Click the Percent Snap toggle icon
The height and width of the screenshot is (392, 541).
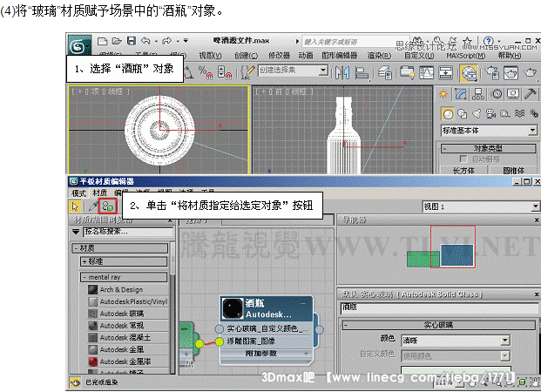tap(206, 72)
